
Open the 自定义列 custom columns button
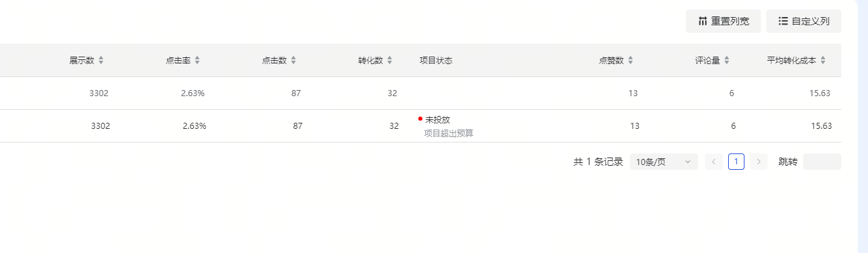click(x=804, y=21)
